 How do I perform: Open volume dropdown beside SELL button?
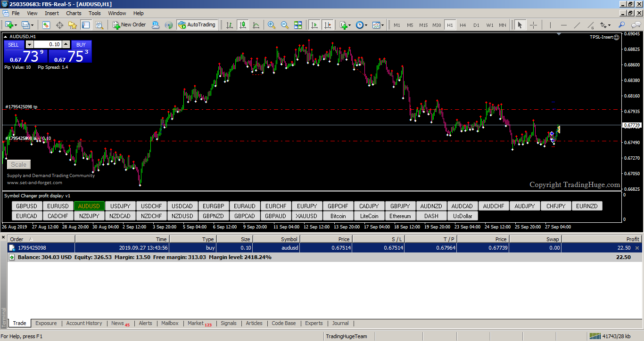click(x=29, y=44)
